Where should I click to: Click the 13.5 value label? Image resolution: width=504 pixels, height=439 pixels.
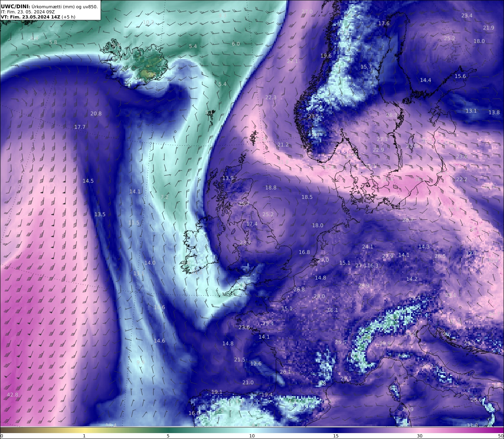coord(100,214)
